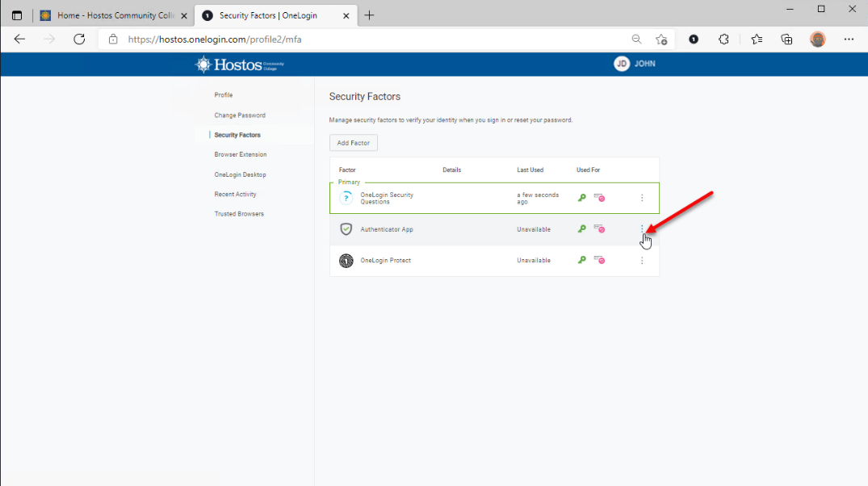
Task: Open OneLogin Desktop section
Action: (x=241, y=174)
